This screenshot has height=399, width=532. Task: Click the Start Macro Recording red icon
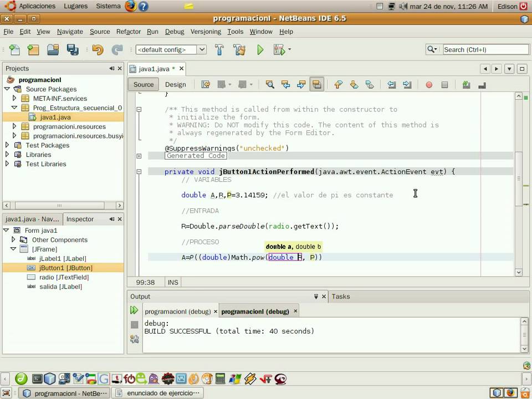pyautogui.click(x=429, y=85)
